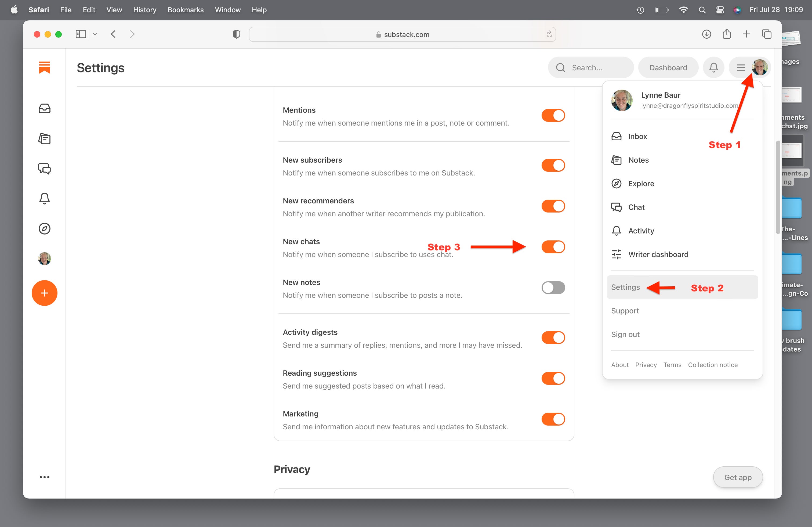This screenshot has height=527, width=812.
Task: Open the Dashboard button
Action: 668,67
